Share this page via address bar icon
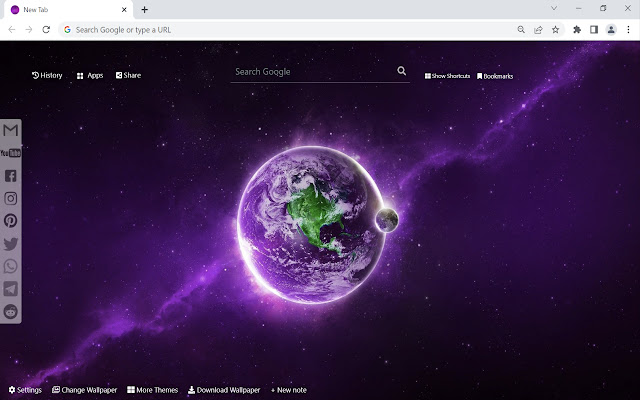640x400 pixels. 538,29
